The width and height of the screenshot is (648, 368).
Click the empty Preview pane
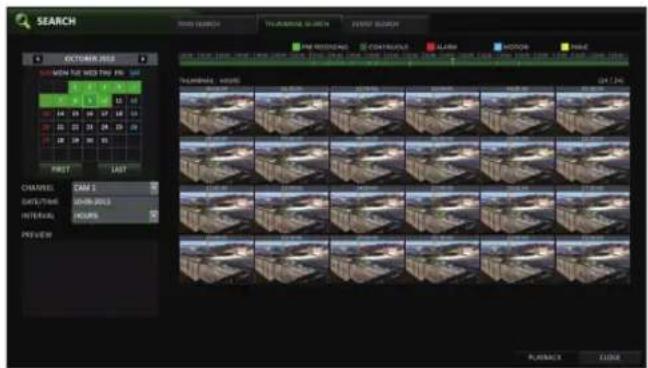click(91, 278)
